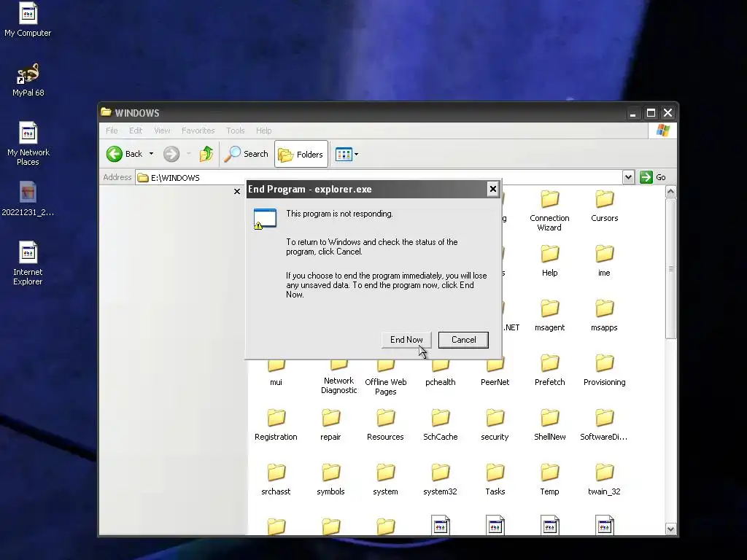Launch MyPal 68 browser shortcut
This screenshot has width=747, height=560.
28,80
